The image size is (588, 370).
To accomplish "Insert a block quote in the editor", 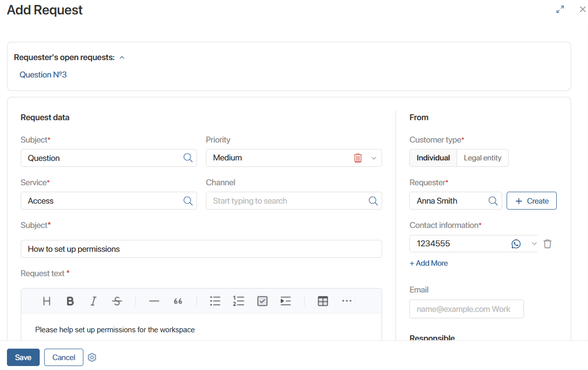I will [178, 301].
